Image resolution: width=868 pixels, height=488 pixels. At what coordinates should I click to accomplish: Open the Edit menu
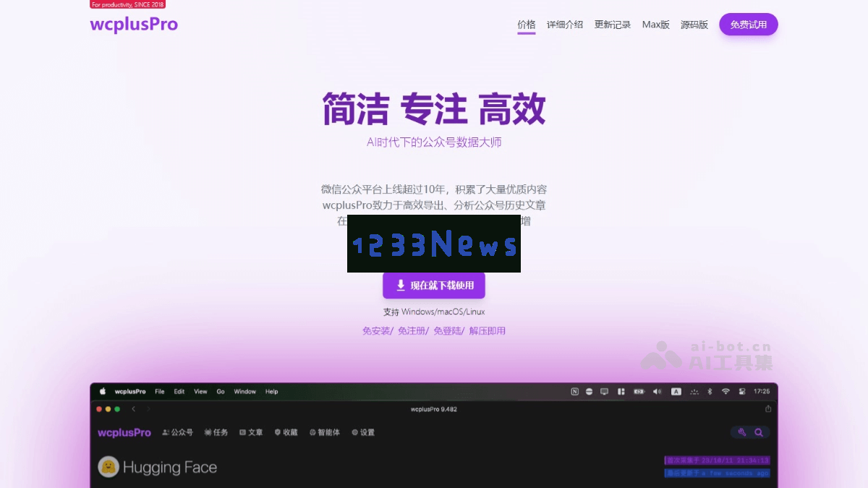179,392
